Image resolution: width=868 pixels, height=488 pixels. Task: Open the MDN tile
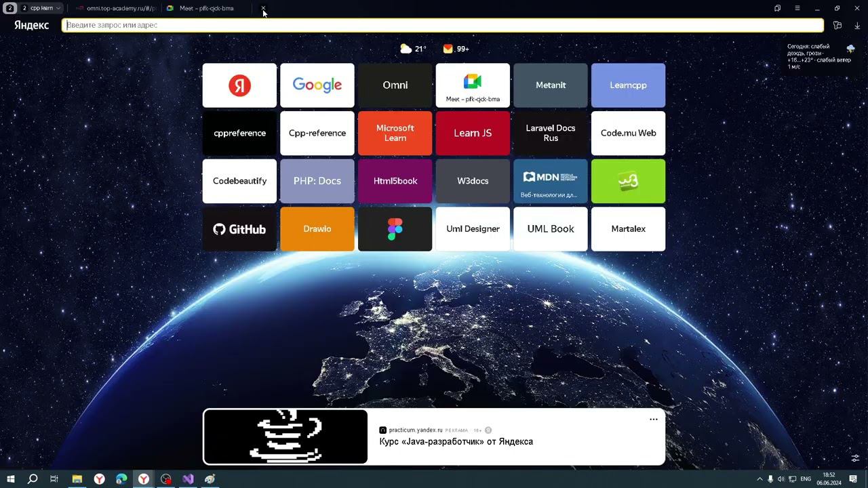[x=551, y=181]
